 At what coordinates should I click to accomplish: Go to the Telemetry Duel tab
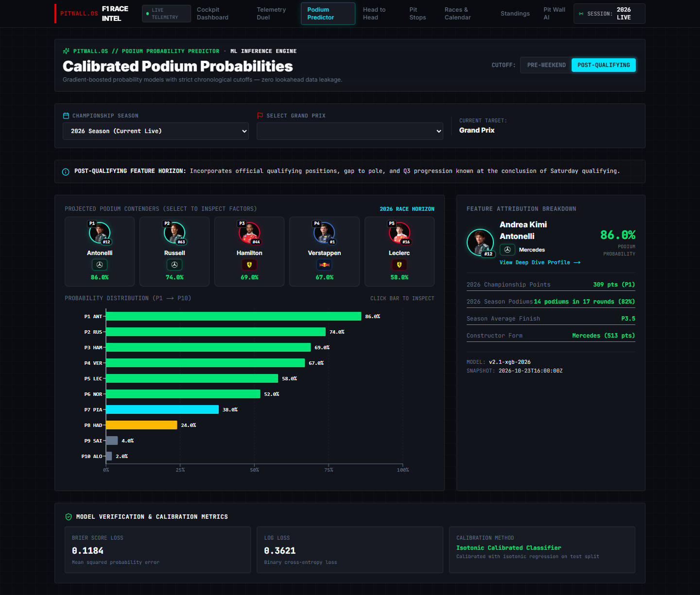(x=271, y=14)
